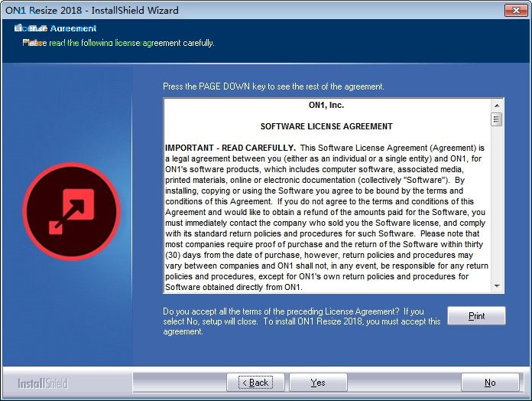This screenshot has width=532, height=401.
Task: Click the 'Software obtained directly from ON1.' line
Action: point(233,287)
